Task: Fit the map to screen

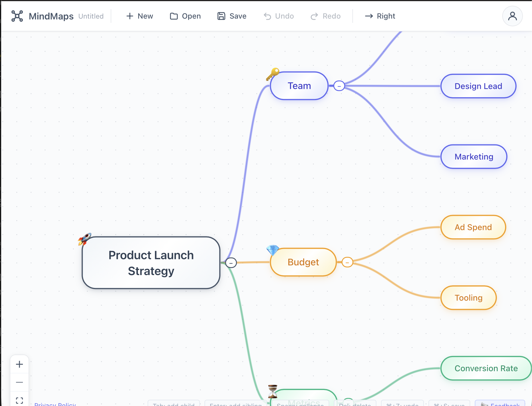Action: [19, 400]
